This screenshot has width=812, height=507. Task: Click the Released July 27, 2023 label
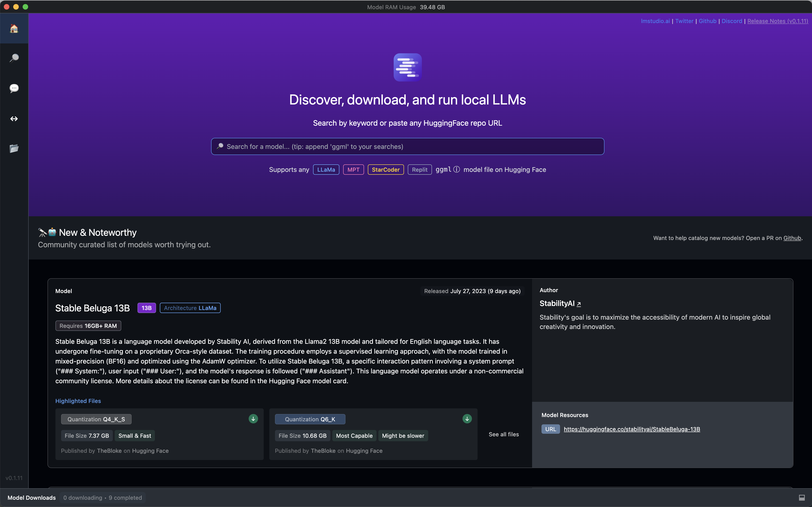click(x=472, y=291)
